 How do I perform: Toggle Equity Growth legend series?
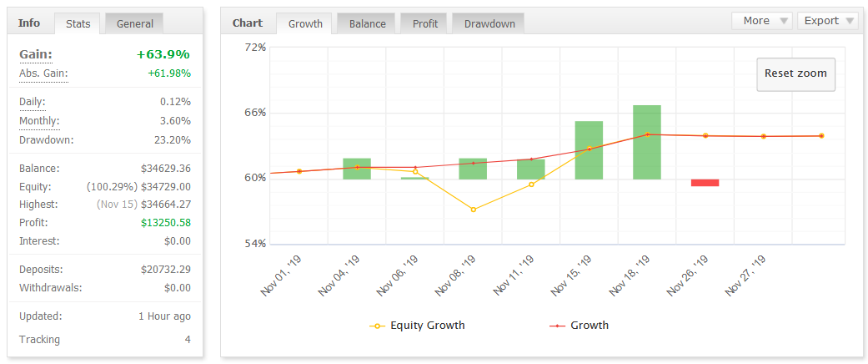[417, 326]
